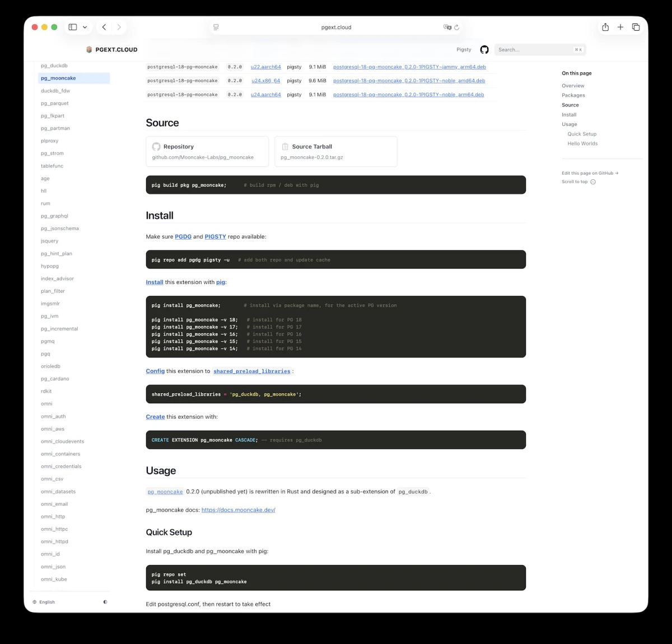Open the reader view icon in address bar
Screen dimensions: 672x644
coord(216,27)
